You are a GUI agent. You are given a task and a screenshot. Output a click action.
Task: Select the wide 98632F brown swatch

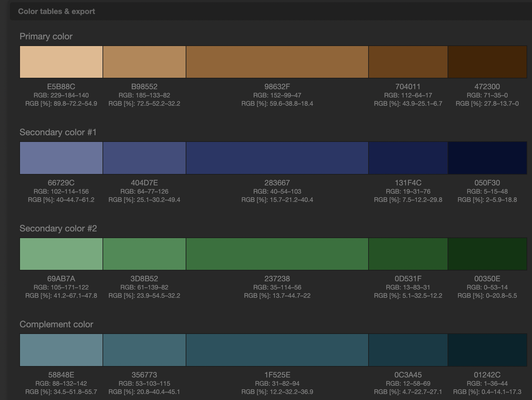[277, 62]
